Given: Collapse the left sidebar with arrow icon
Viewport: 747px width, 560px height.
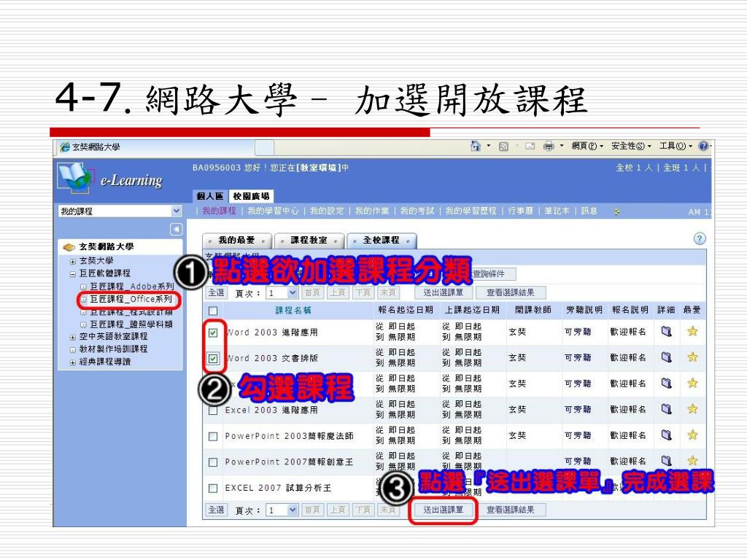Looking at the screenshot, I should [x=177, y=230].
